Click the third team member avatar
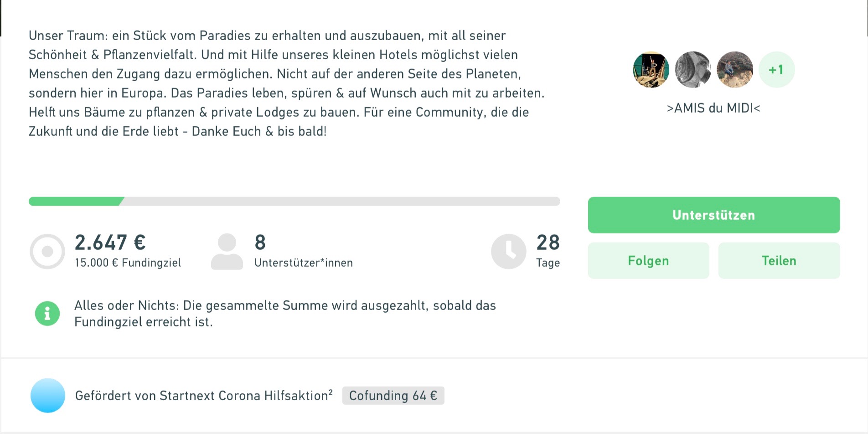 click(x=735, y=70)
